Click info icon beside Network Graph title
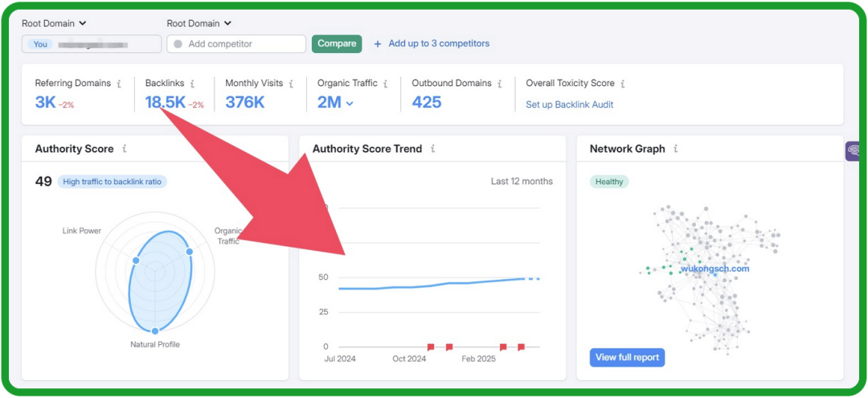This screenshot has height=398, width=868. tap(676, 149)
